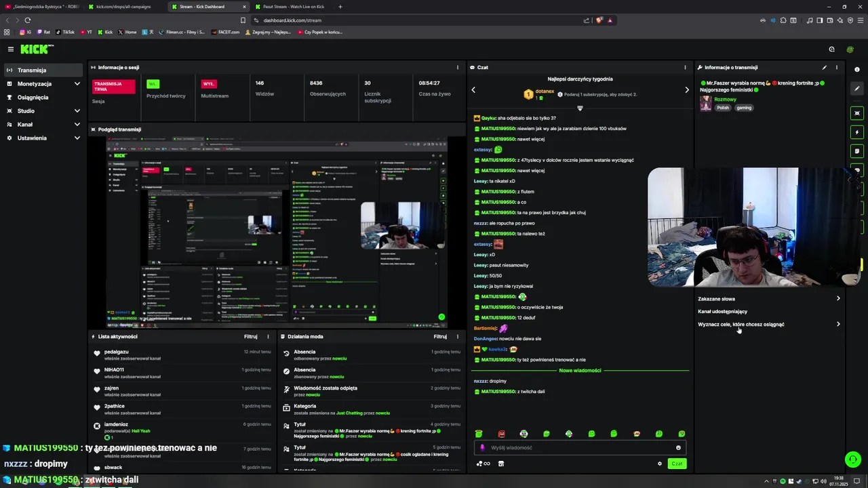Open the three-dot menu of the Czat panel
Screen dimensions: 868x488
click(686, 67)
